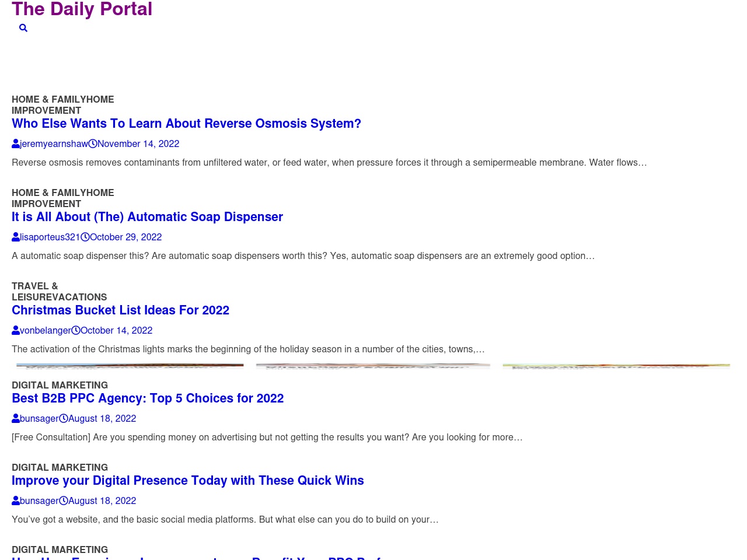Click the excerpt 'You've got a website'

225,519
